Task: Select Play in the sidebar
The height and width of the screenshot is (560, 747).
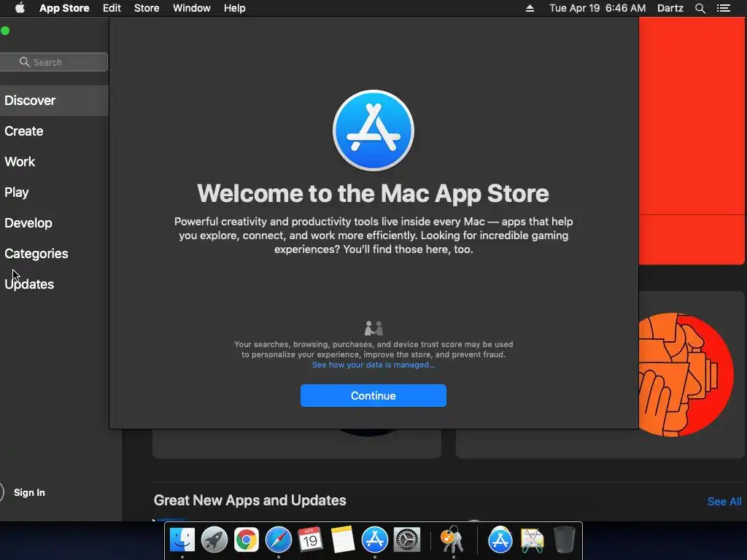Action: (17, 192)
